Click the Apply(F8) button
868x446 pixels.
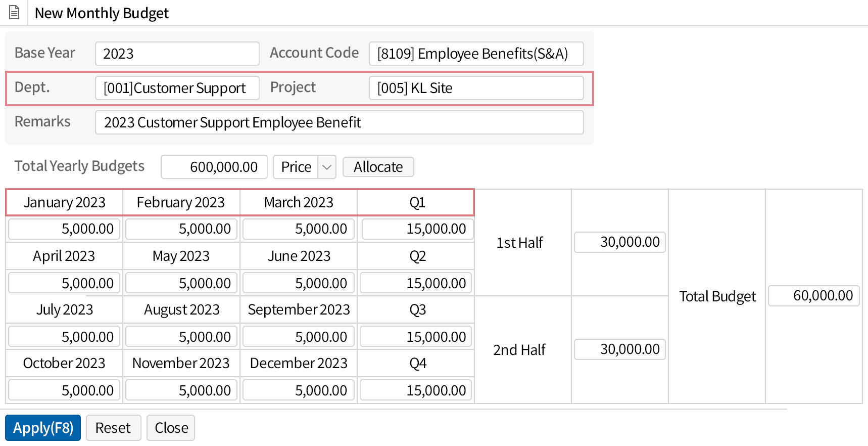point(43,428)
